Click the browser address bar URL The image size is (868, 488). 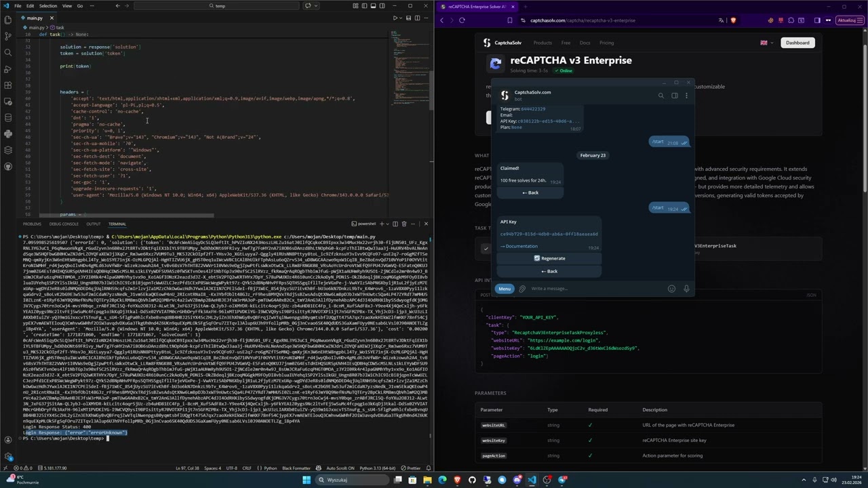coord(583,20)
